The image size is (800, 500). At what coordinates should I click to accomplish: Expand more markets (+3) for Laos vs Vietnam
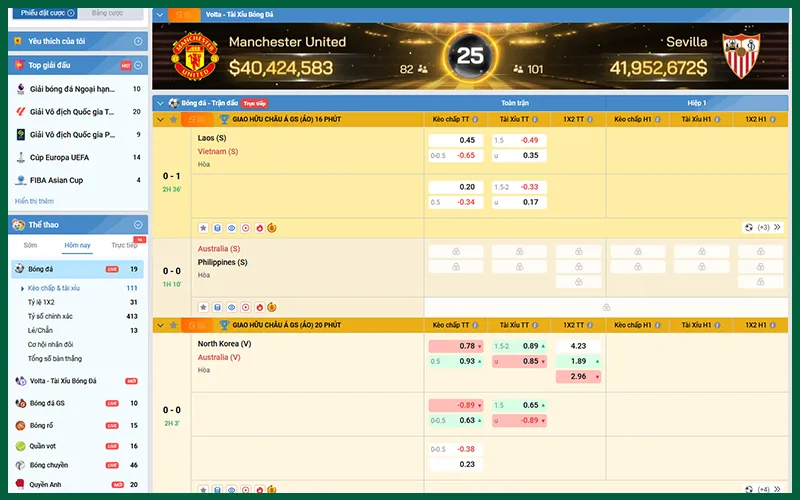(x=763, y=228)
